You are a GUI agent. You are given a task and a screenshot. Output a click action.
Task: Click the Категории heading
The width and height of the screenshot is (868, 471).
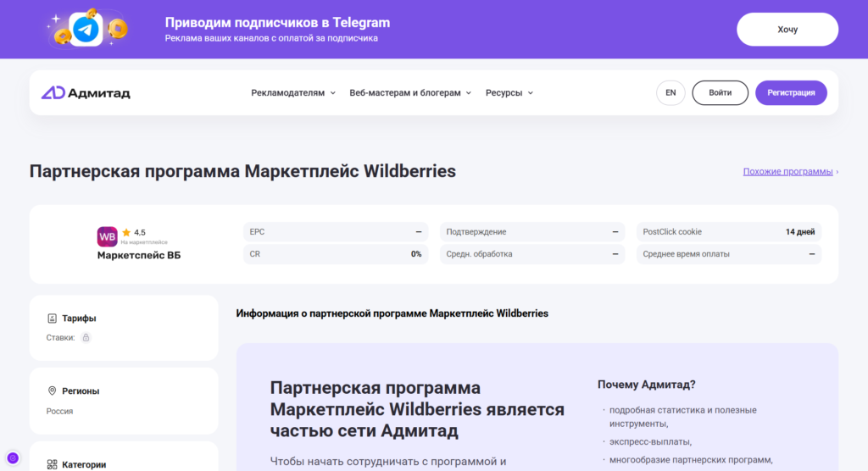click(x=84, y=465)
